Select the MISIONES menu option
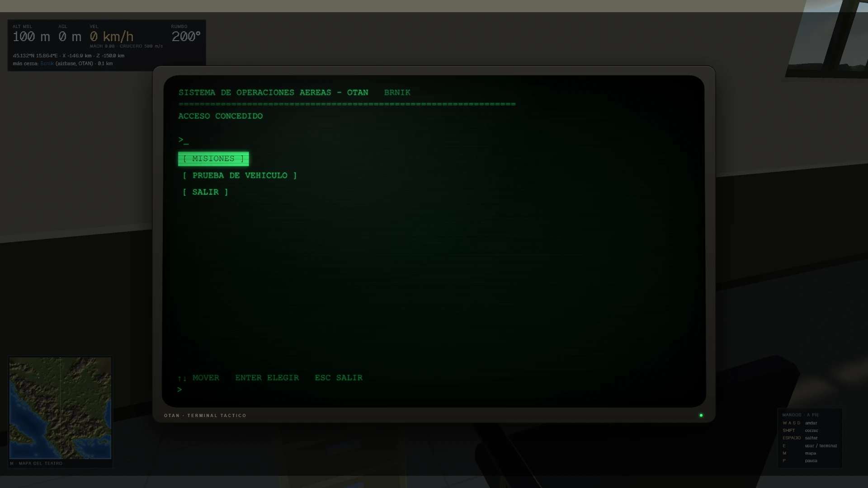The image size is (868, 488). [213, 159]
